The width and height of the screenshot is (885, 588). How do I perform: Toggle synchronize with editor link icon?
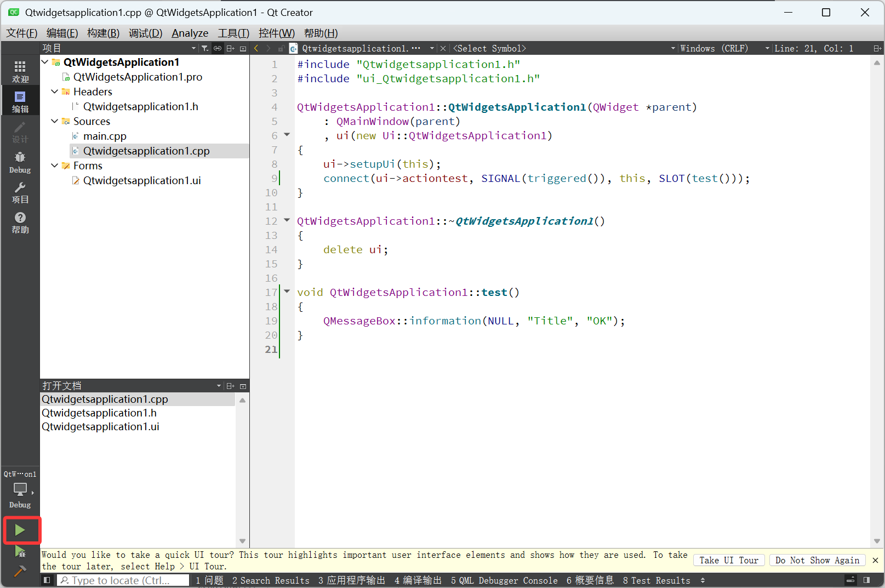(x=218, y=48)
